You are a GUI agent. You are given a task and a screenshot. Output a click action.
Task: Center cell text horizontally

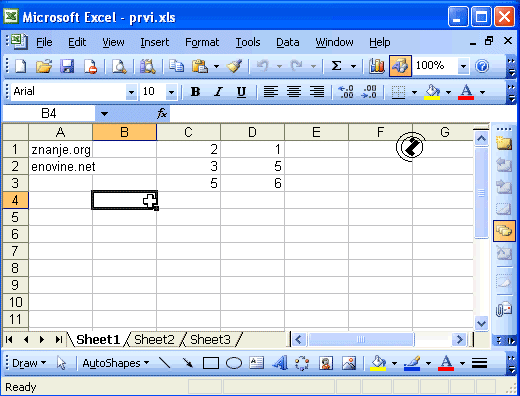294,91
